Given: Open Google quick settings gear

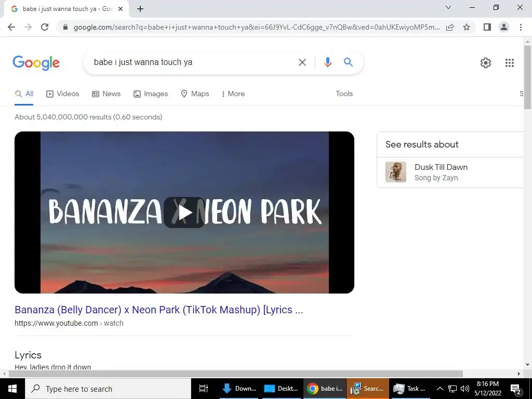Looking at the screenshot, I should point(486,63).
